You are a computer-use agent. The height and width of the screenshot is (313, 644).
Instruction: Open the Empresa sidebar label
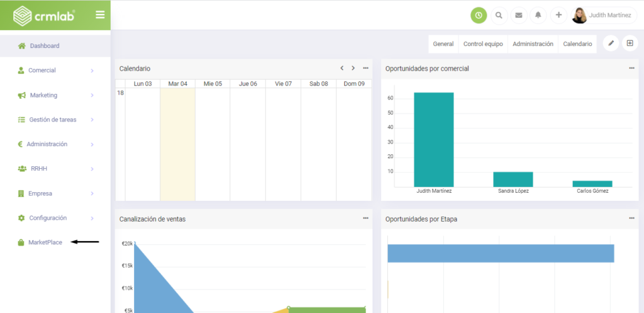pos(40,193)
